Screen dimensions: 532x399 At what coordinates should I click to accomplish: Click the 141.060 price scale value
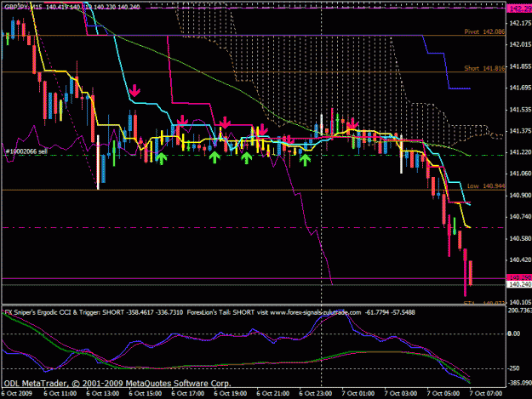point(520,174)
